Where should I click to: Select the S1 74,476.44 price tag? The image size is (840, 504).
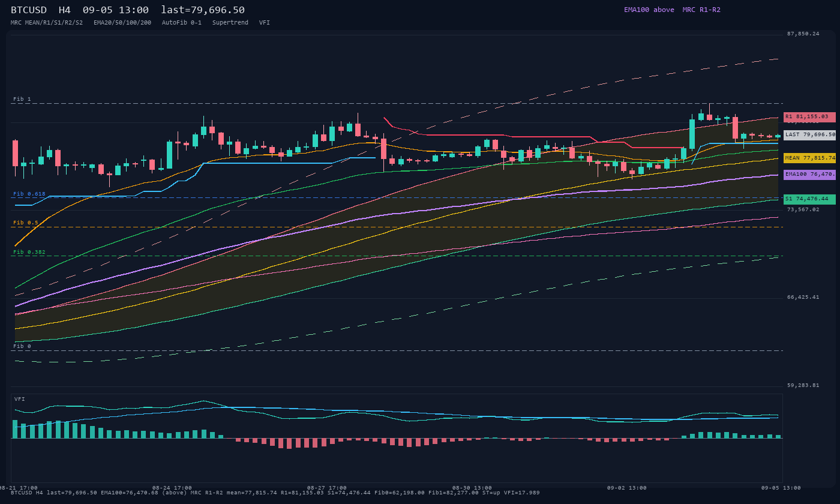pos(809,199)
